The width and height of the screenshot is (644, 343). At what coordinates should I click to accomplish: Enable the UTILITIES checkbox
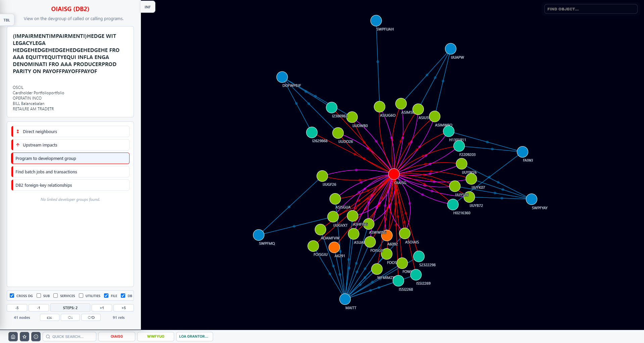coord(81,296)
